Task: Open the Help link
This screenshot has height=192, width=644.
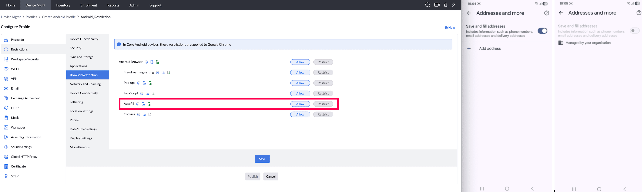Action: 450,28
